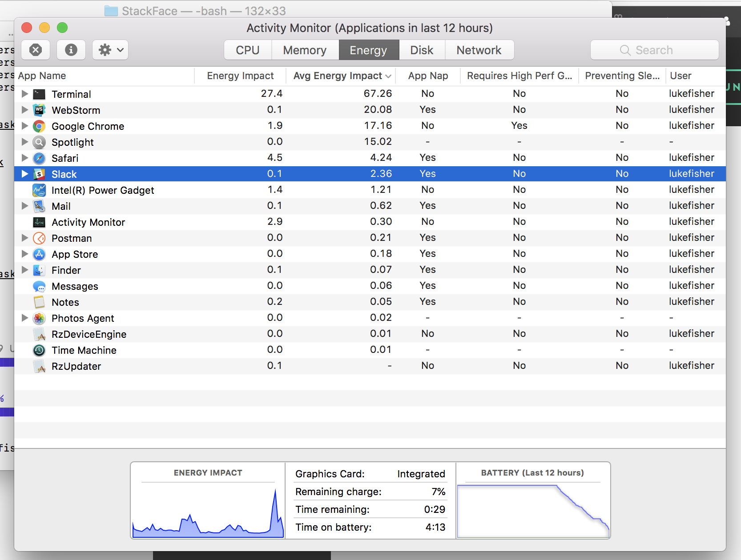Sort by Preventing Sleep column
Screen dimensions: 741x560
(622, 76)
